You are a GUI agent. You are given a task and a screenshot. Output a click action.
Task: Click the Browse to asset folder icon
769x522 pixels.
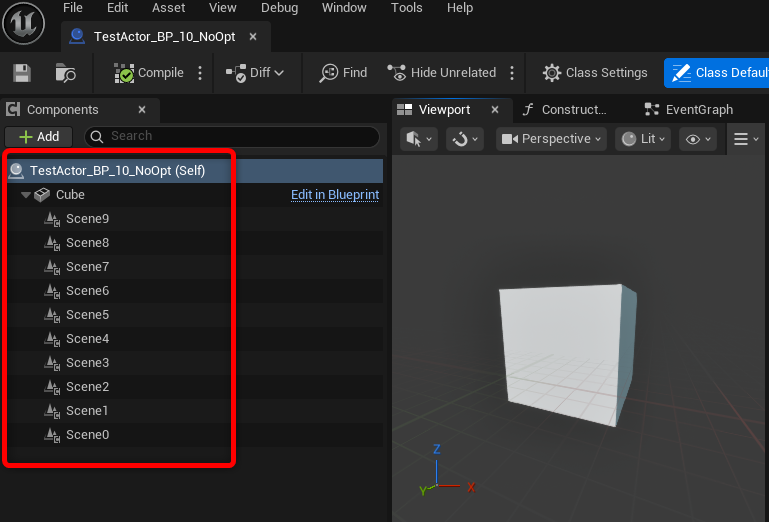pos(65,73)
